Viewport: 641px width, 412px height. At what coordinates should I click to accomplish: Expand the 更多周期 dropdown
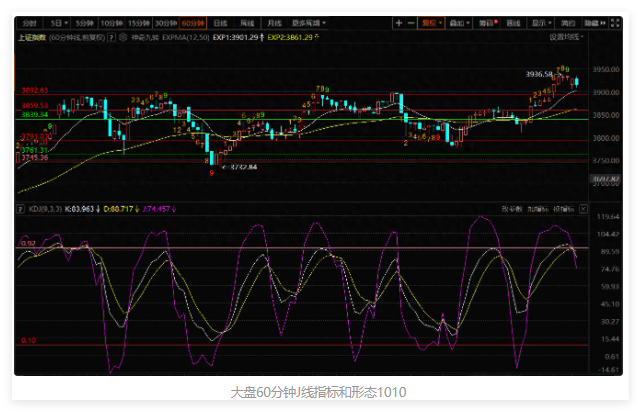(310, 22)
